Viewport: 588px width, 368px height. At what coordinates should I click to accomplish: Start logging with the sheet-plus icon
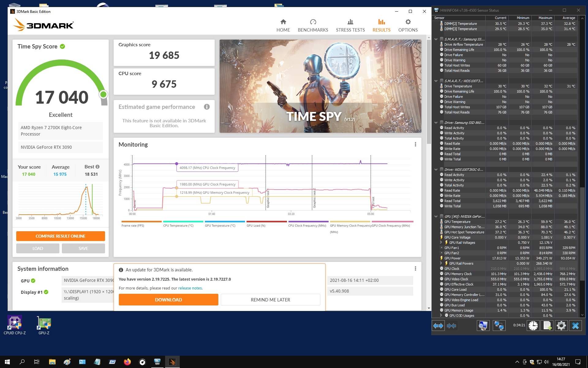tap(547, 326)
